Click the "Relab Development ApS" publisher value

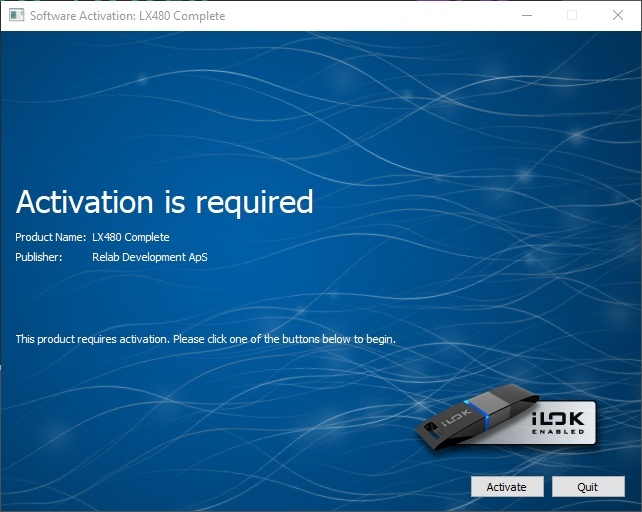(150, 257)
